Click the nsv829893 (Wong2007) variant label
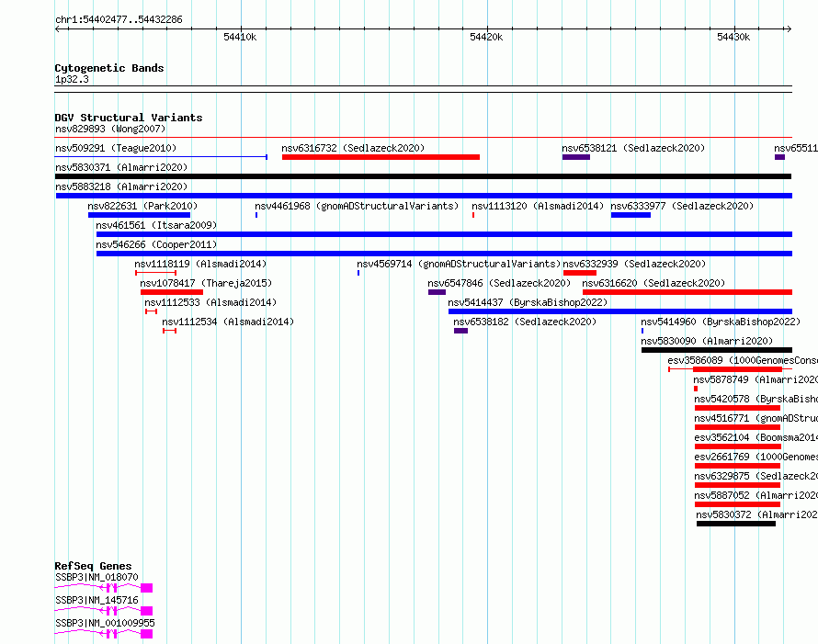The image size is (818, 644). pos(110,129)
